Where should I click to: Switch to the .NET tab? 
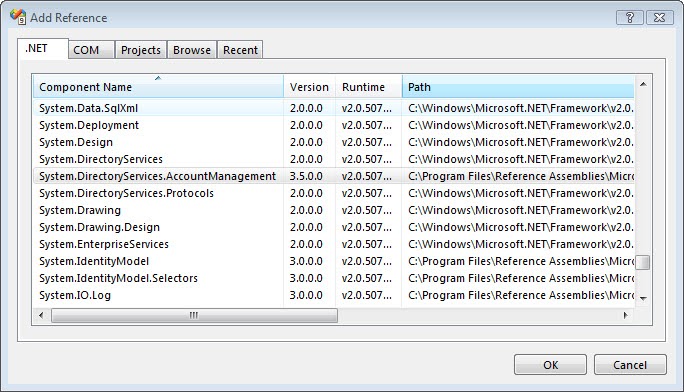click(43, 48)
